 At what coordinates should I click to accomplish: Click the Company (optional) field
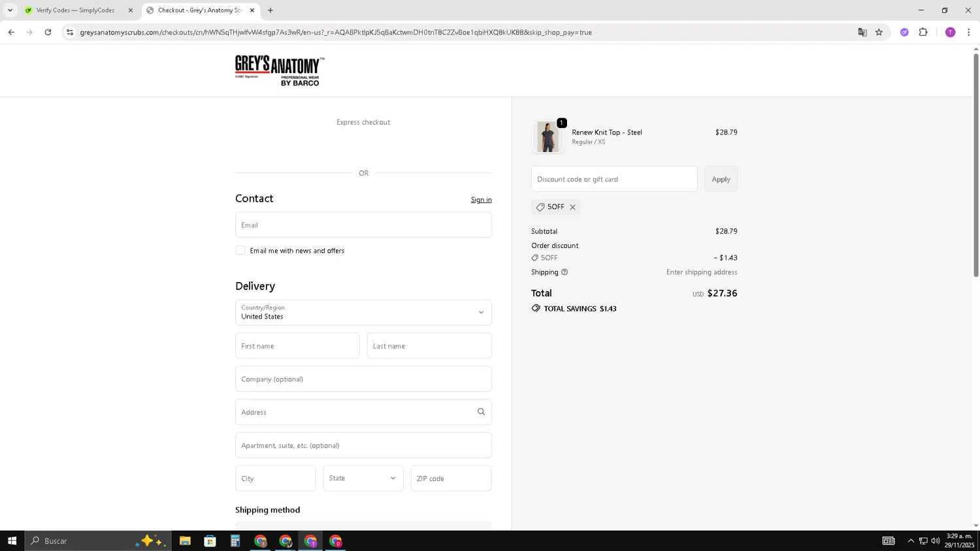point(363,379)
